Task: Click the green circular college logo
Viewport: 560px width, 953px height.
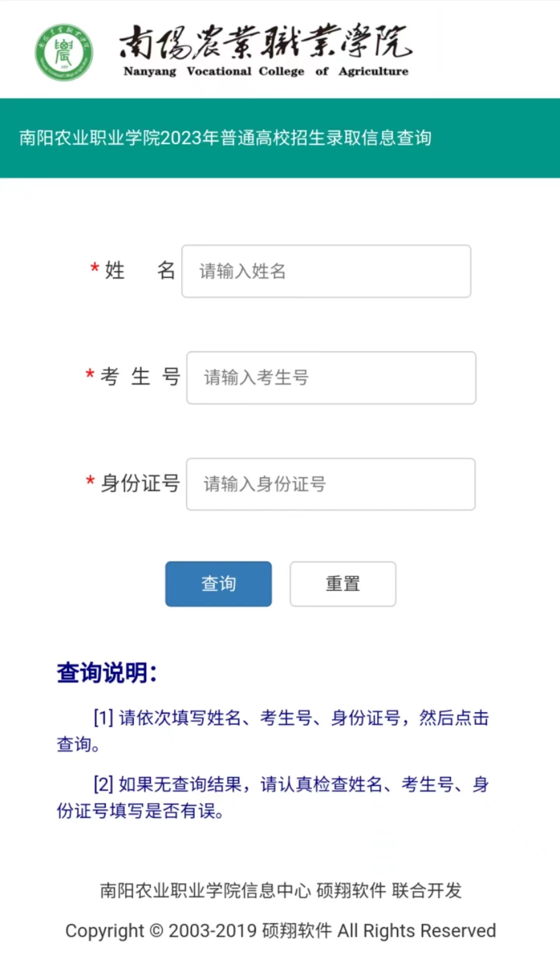Action: click(x=64, y=53)
